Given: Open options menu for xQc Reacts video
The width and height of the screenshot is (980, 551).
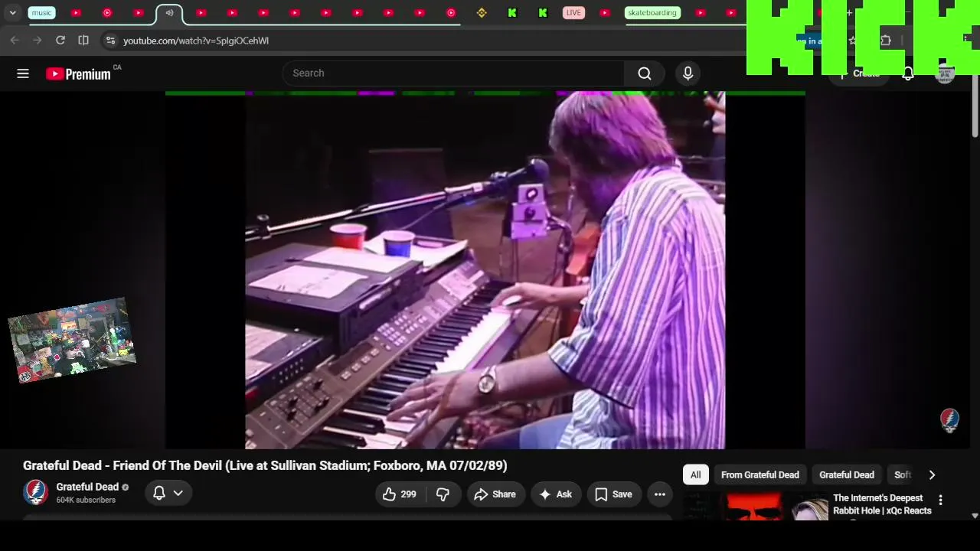Looking at the screenshot, I should pyautogui.click(x=941, y=500).
